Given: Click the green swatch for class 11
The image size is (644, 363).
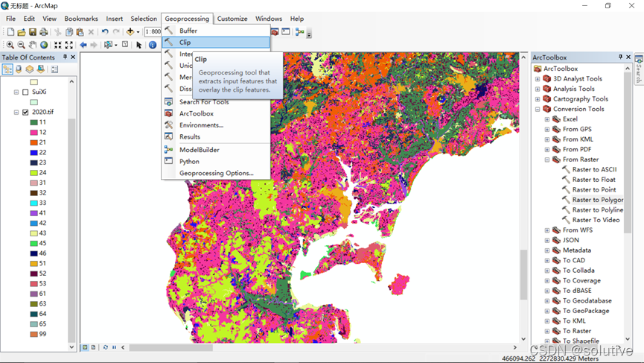Looking at the screenshot, I should pos(34,122).
